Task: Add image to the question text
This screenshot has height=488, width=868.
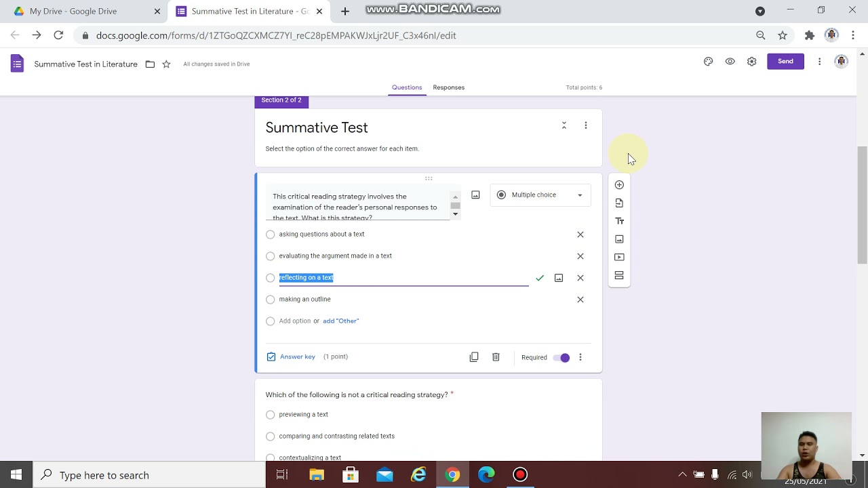Action: [475, 195]
